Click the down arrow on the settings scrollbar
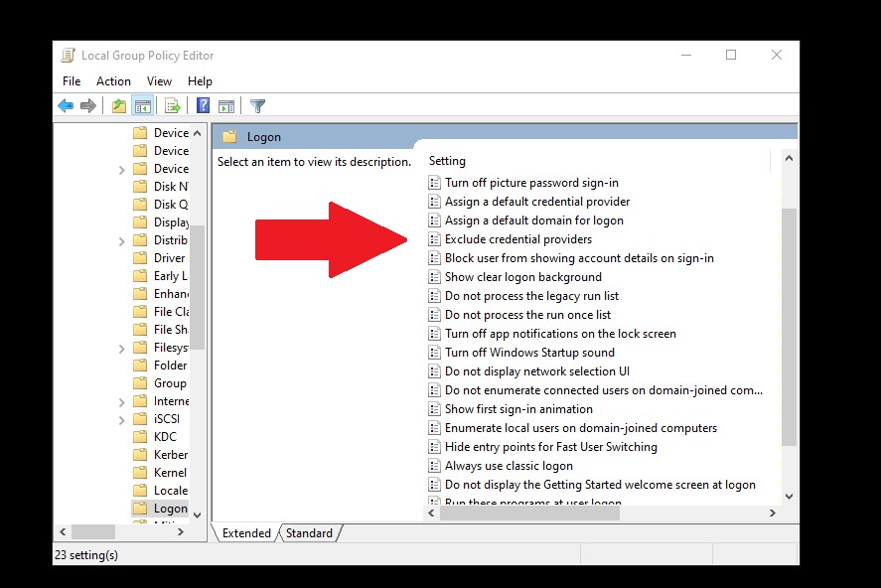 point(790,496)
